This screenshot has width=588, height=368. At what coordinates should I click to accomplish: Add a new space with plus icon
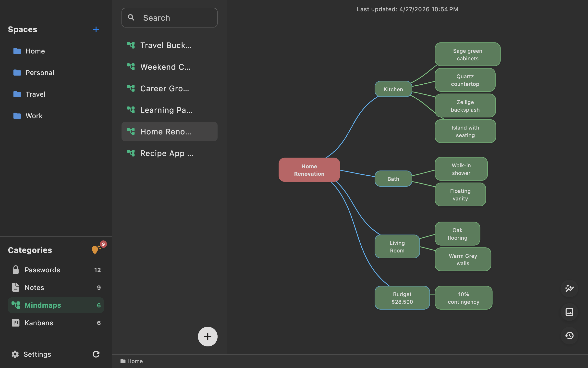96,29
